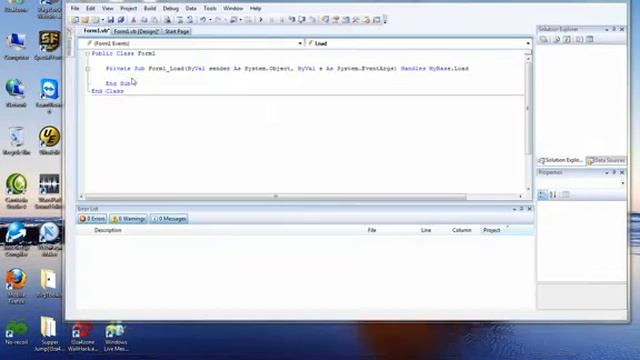This screenshot has width=640, height=360.
Task: Click the Object Browser toolbar icon
Action: pyautogui.click(x=346, y=20)
